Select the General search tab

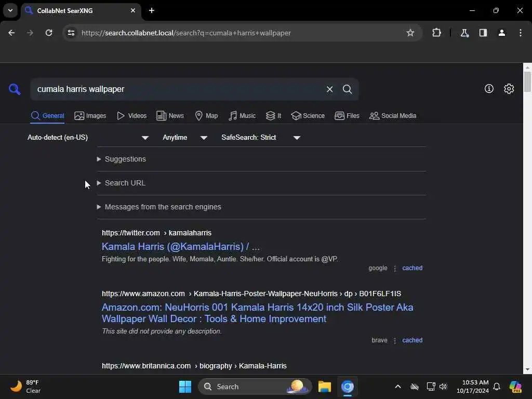[x=47, y=116]
